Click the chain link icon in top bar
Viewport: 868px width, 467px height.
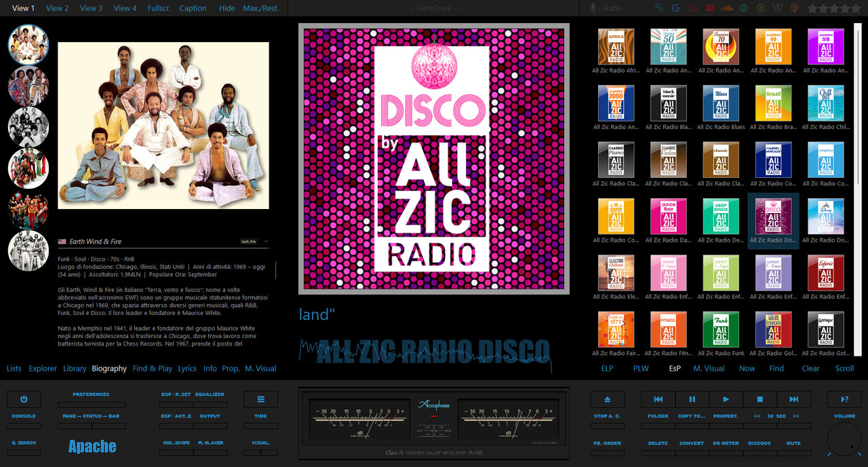[658, 8]
